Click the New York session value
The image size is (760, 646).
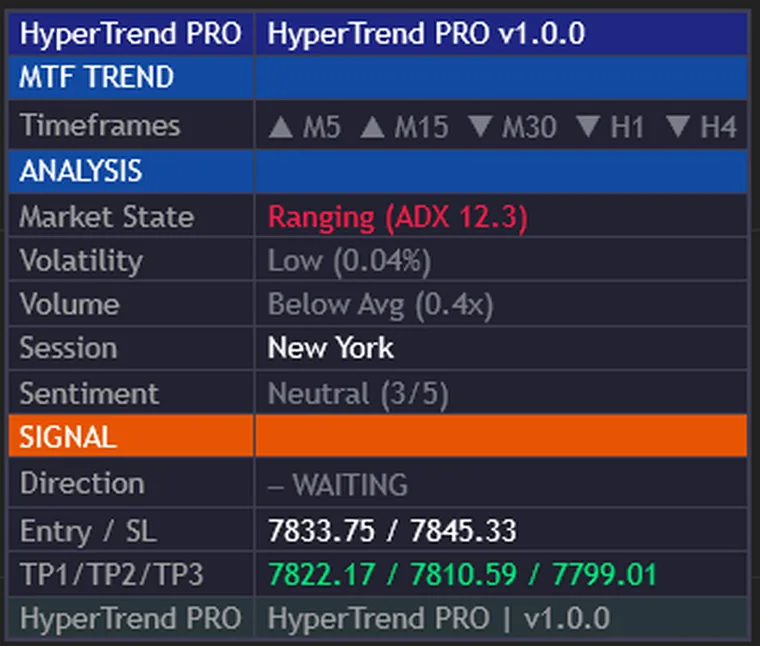tap(331, 348)
